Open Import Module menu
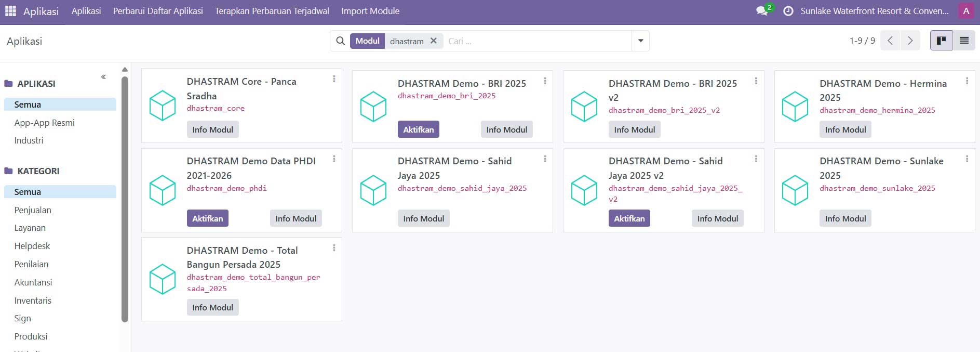 pyautogui.click(x=370, y=11)
